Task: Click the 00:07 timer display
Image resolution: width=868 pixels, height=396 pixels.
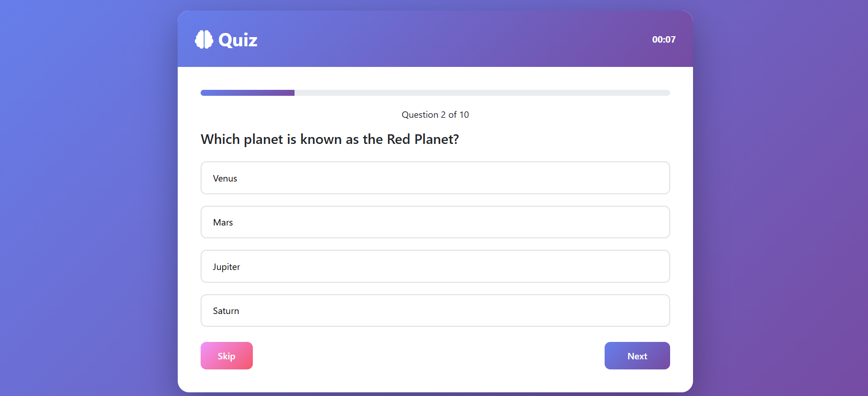Action: pyautogui.click(x=664, y=40)
